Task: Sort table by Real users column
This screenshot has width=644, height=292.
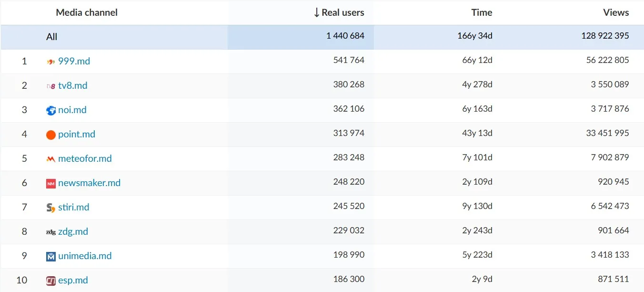Action: coord(339,13)
